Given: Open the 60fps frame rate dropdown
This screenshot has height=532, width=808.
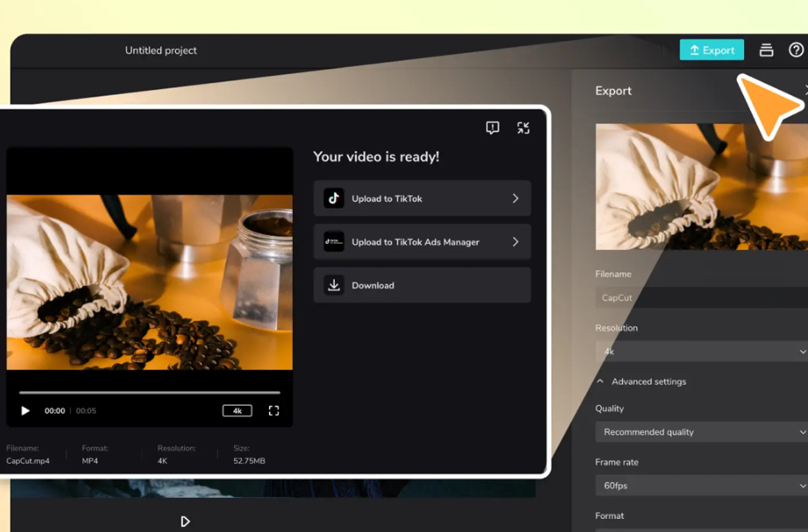Looking at the screenshot, I should click(x=701, y=486).
